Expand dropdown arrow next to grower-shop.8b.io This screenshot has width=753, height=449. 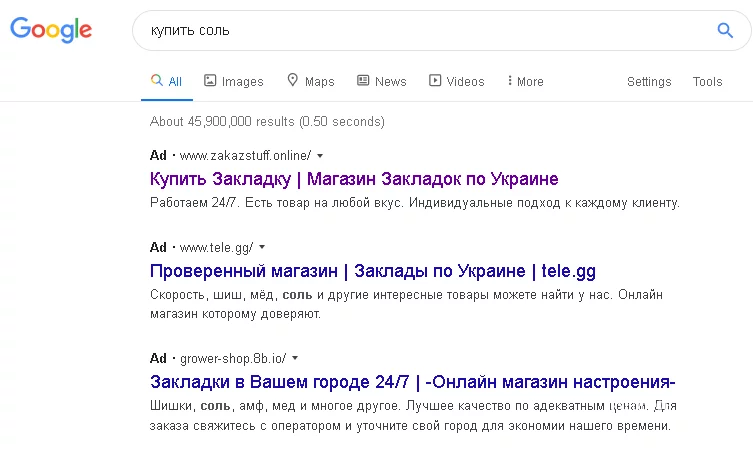pos(295,359)
